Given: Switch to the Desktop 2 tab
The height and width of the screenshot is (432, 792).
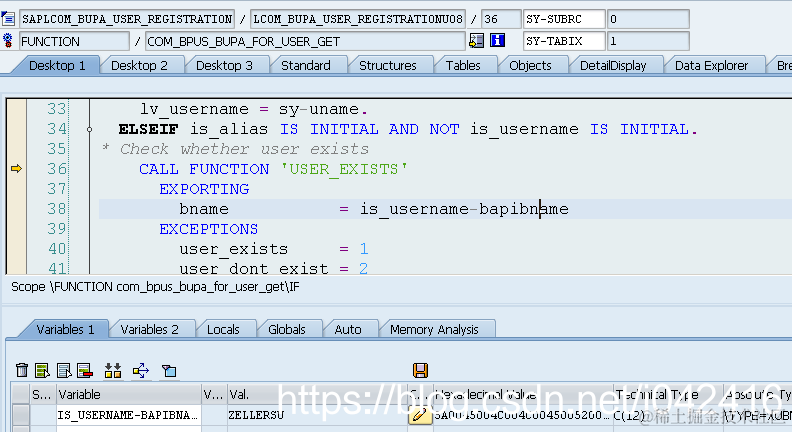Looking at the screenshot, I should click(x=139, y=66).
